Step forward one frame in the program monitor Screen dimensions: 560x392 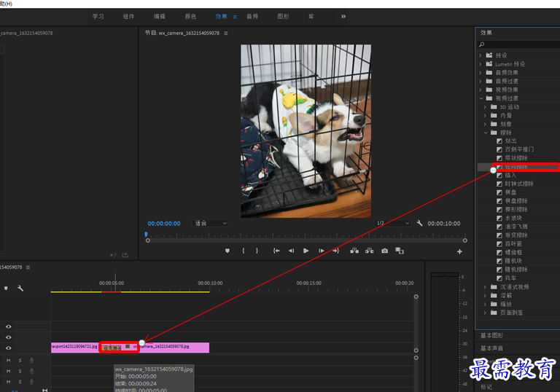point(321,251)
